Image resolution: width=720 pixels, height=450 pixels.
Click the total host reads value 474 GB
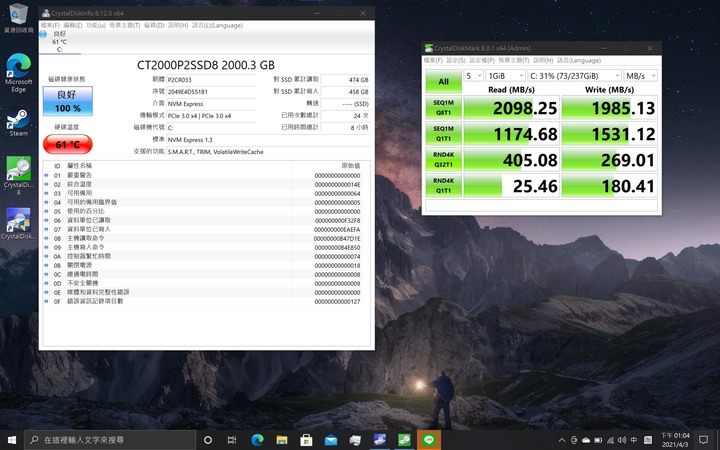(x=345, y=79)
